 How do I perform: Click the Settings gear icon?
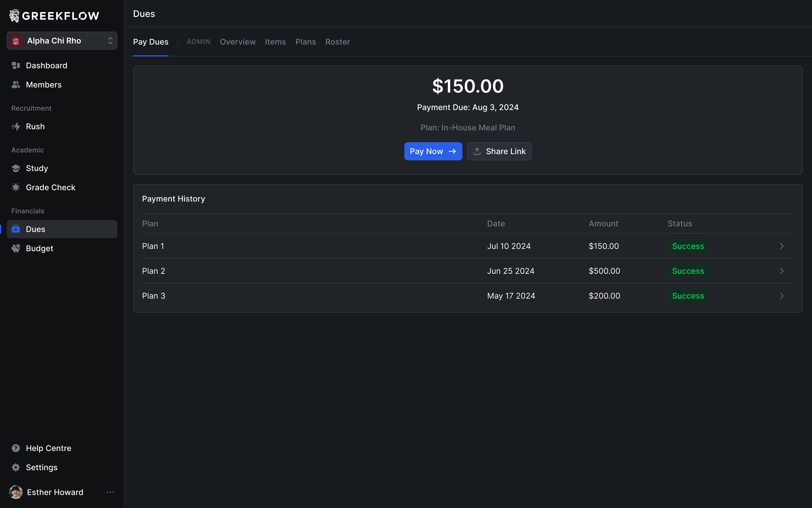(x=16, y=467)
